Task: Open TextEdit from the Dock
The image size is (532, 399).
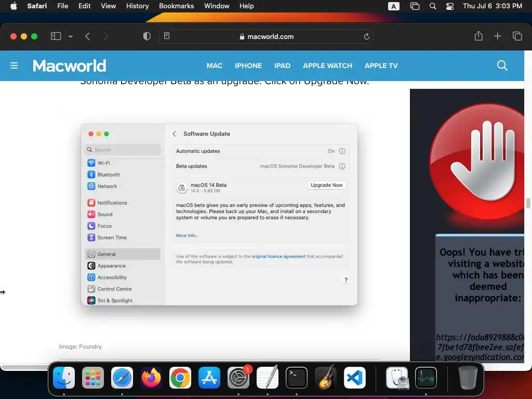Action: (268, 378)
